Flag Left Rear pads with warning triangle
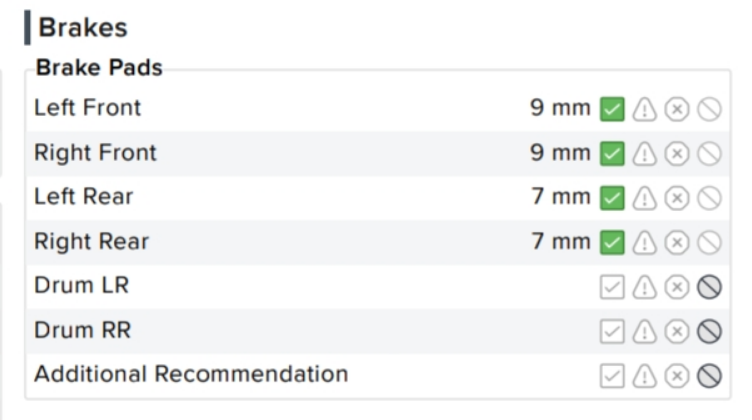752x420 pixels. tap(644, 198)
